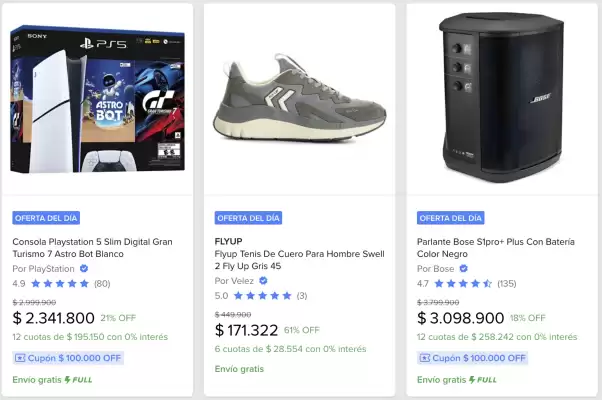
Task: Click the coupon icon on the Bose speaker card
Action: [425, 357]
